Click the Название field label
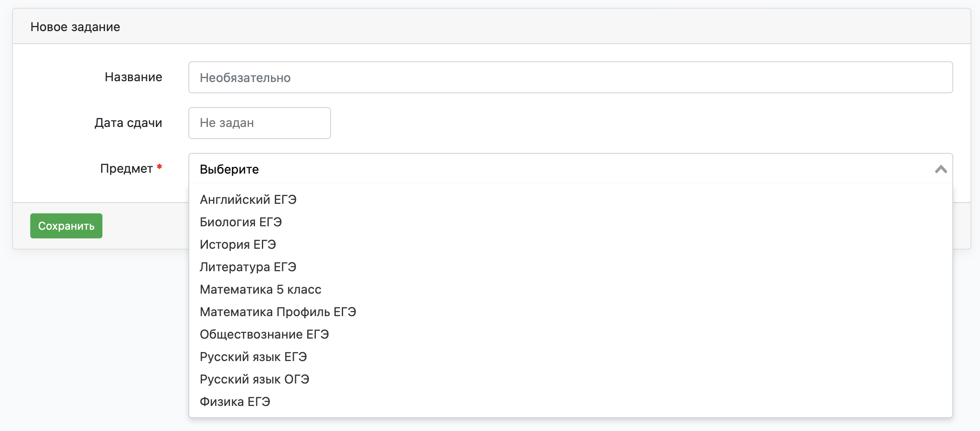The width and height of the screenshot is (980, 431). coord(134,77)
